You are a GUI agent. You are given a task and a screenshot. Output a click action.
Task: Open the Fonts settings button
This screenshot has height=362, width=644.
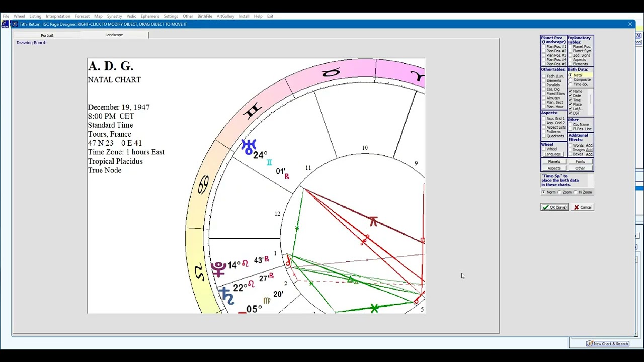580,161
